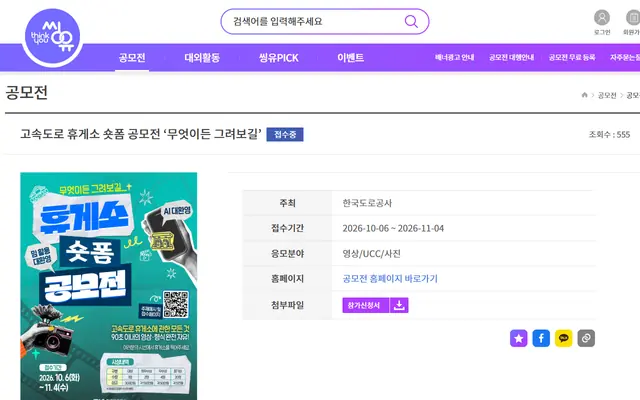Click the 첨부파일 row label

click(287, 305)
